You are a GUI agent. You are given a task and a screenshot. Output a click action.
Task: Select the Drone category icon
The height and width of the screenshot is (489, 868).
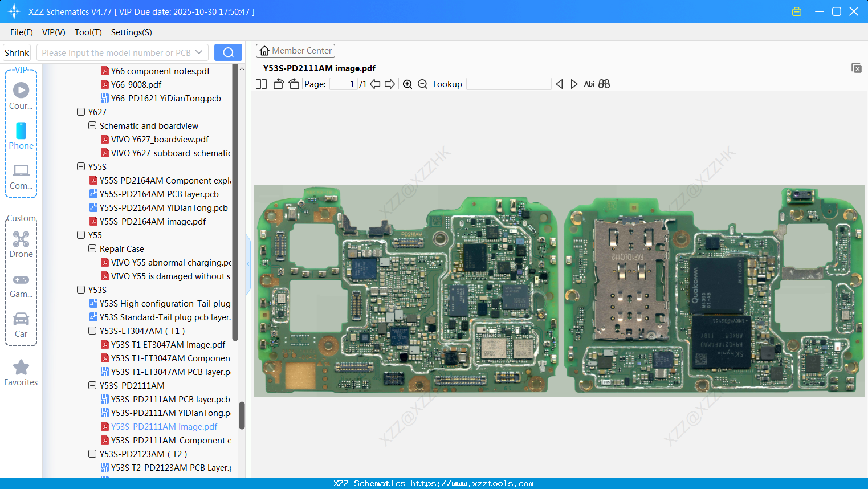[x=21, y=244]
